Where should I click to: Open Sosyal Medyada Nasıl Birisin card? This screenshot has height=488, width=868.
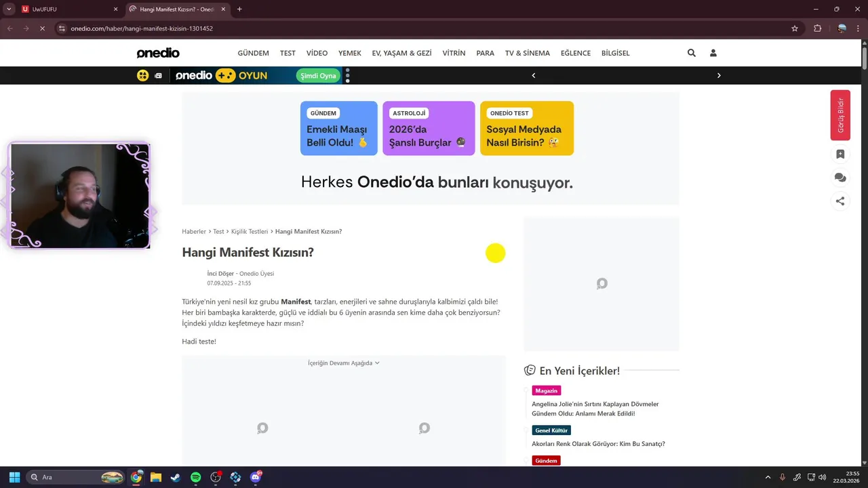pos(527,128)
